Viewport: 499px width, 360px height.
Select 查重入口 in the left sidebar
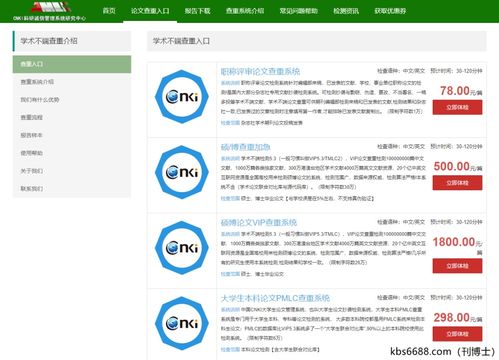(72, 64)
